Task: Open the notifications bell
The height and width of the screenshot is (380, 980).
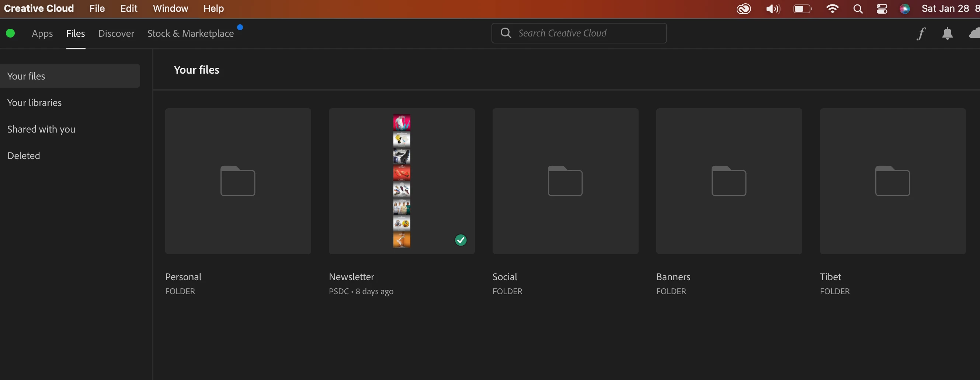Action: [x=947, y=34]
